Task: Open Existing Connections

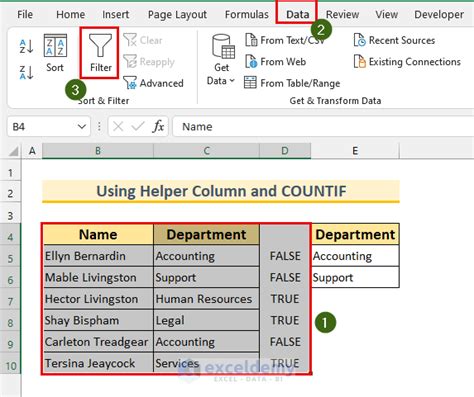Action: click(x=407, y=62)
